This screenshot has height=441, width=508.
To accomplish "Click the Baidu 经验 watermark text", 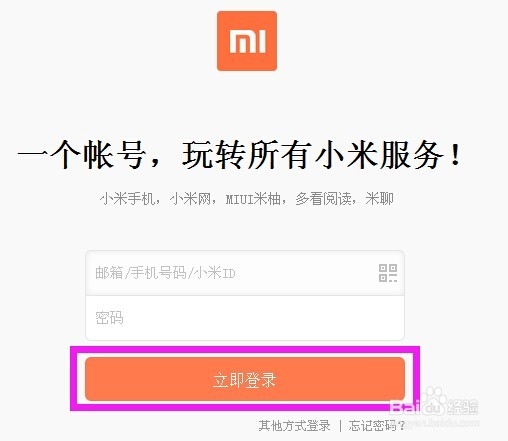I will pos(463,407).
